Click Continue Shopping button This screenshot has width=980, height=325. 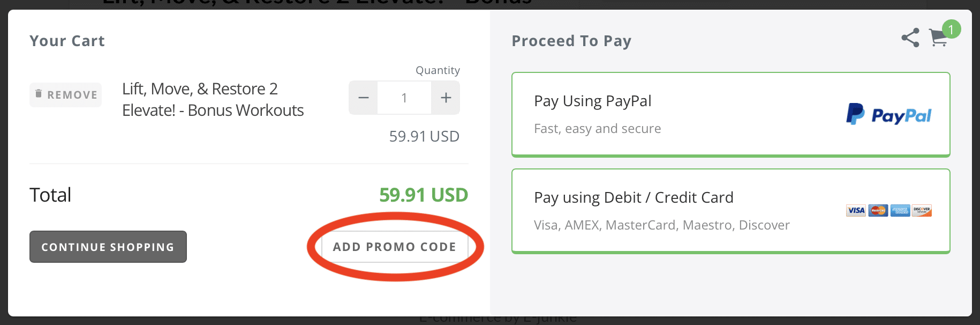tap(108, 247)
